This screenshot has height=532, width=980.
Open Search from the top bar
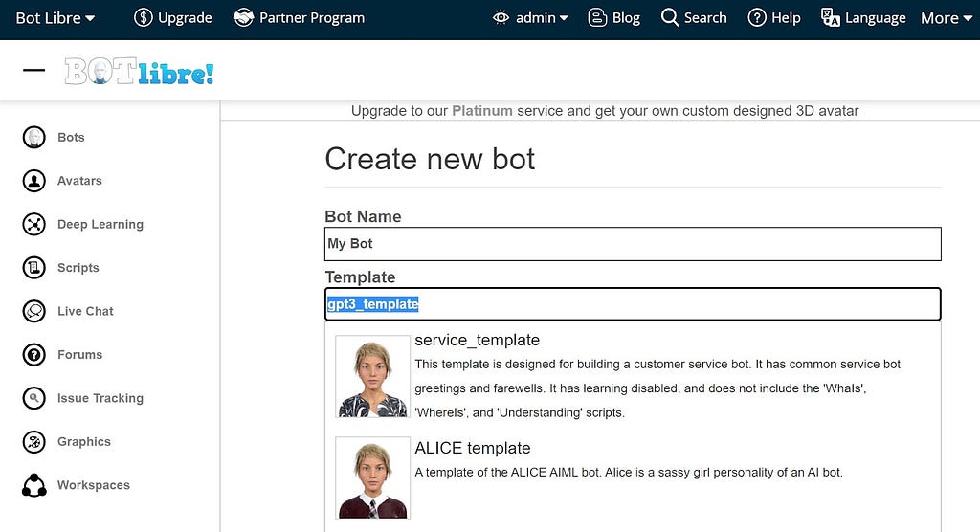point(705,18)
